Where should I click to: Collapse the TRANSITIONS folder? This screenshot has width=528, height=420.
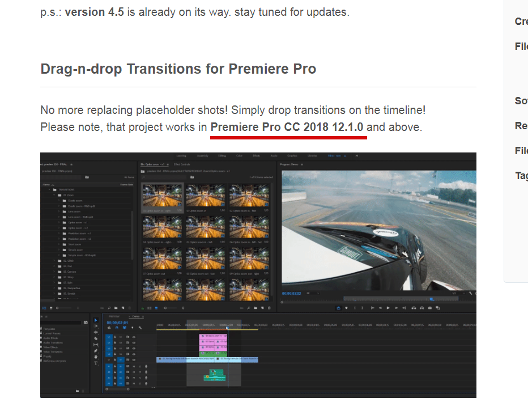(x=50, y=190)
